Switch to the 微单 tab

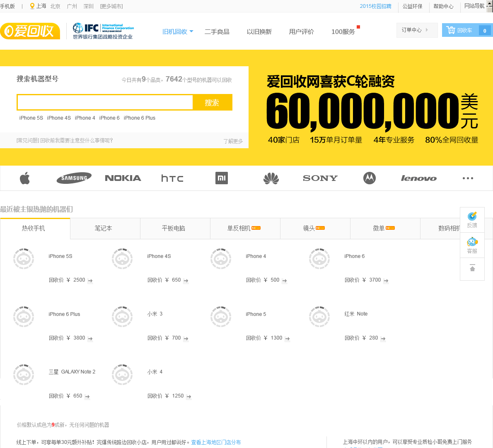[385, 229]
